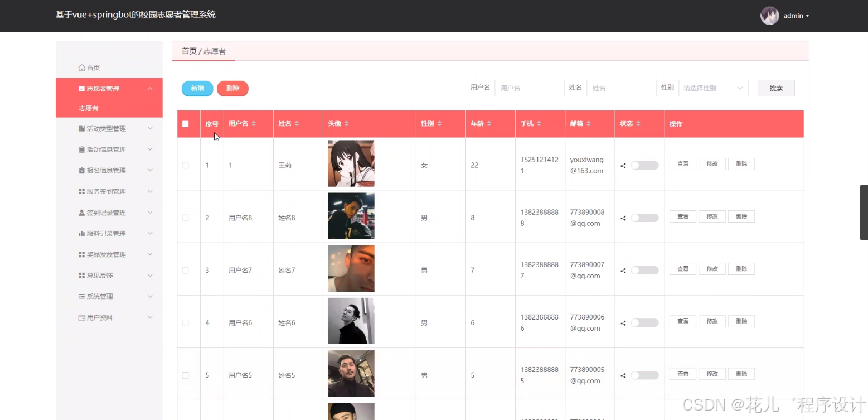Click the admin avatar in header
The image size is (868, 420).
[769, 16]
